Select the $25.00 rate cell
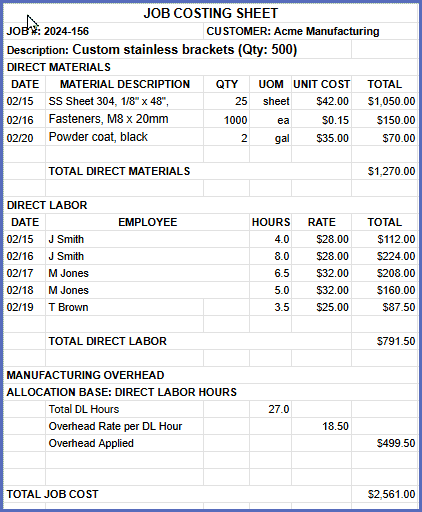This screenshot has width=422, height=512. point(322,307)
